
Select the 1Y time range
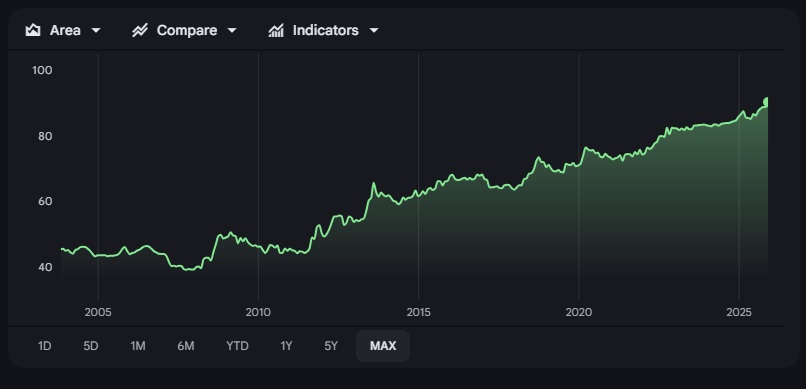pos(286,346)
